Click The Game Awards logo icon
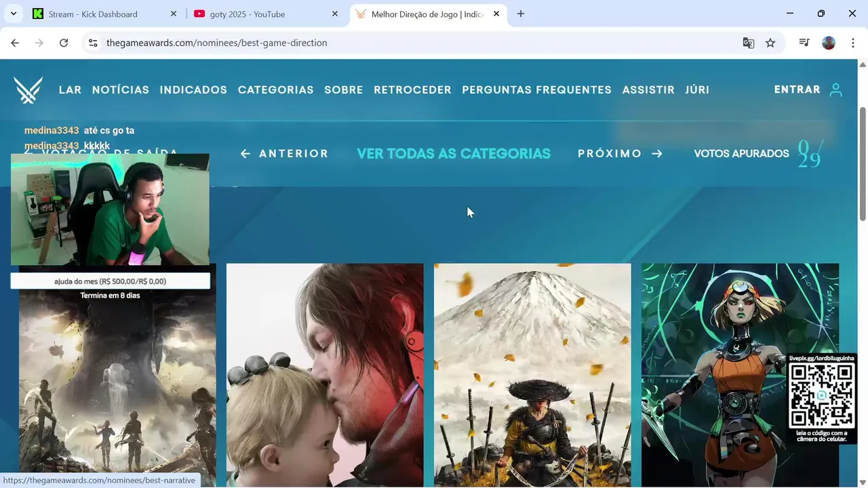Screen dimensions: 868x488 [x=28, y=89]
